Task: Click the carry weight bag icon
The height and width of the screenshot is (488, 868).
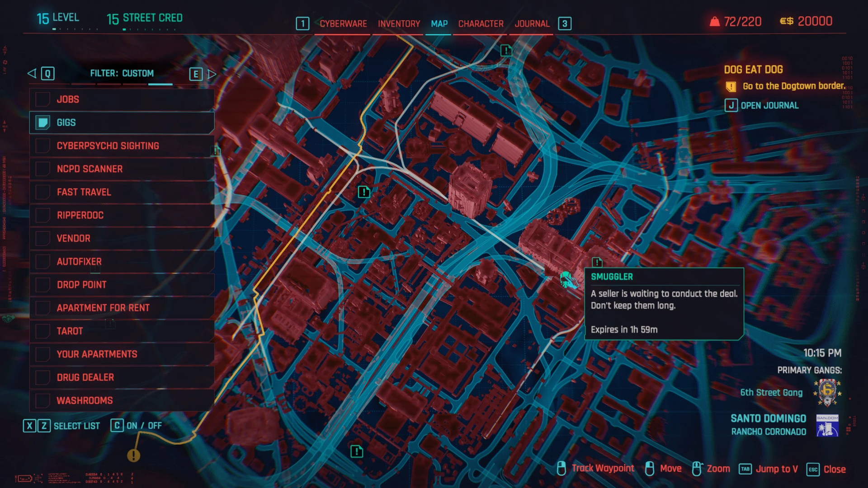Action: (714, 21)
